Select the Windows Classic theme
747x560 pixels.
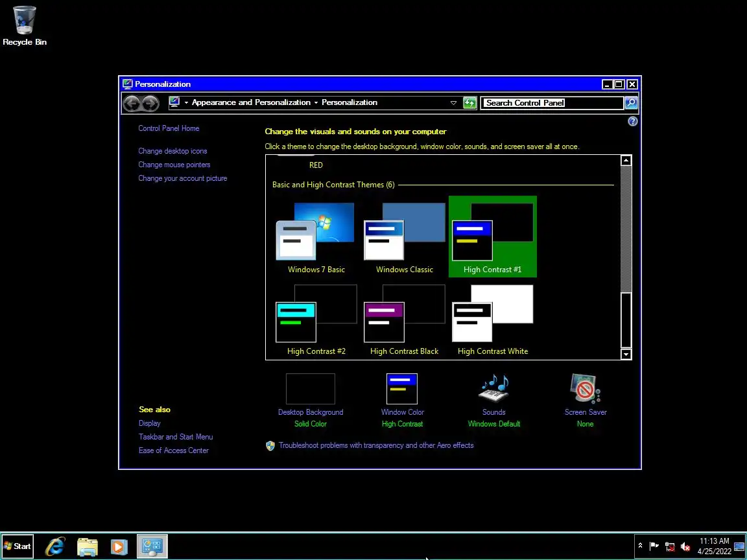pyautogui.click(x=405, y=238)
